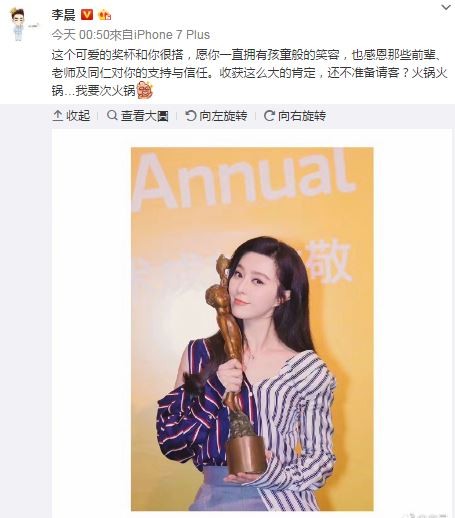
Task: Rotate image using 向右旋转
Action: [x=295, y=116]
